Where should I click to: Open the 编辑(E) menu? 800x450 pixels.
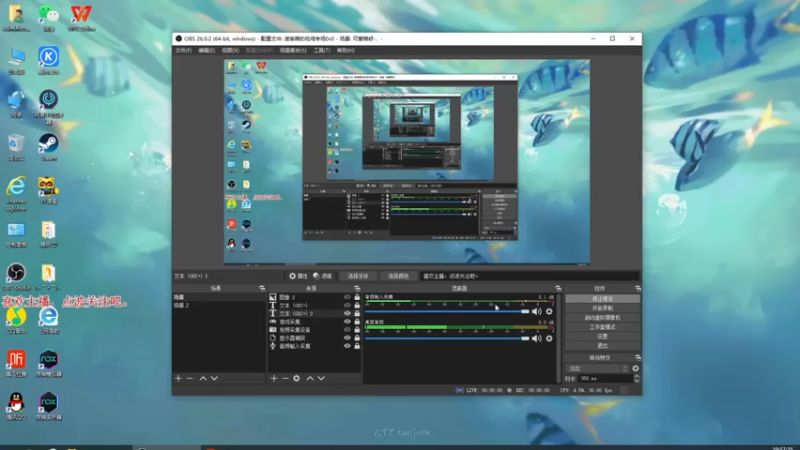click(207, 51)
